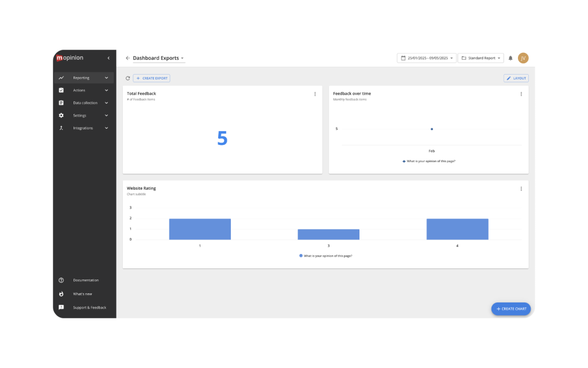The height and width of the screenshot is (368, 588).
Task: Open the notifications bell
Action: coord(510,58)
